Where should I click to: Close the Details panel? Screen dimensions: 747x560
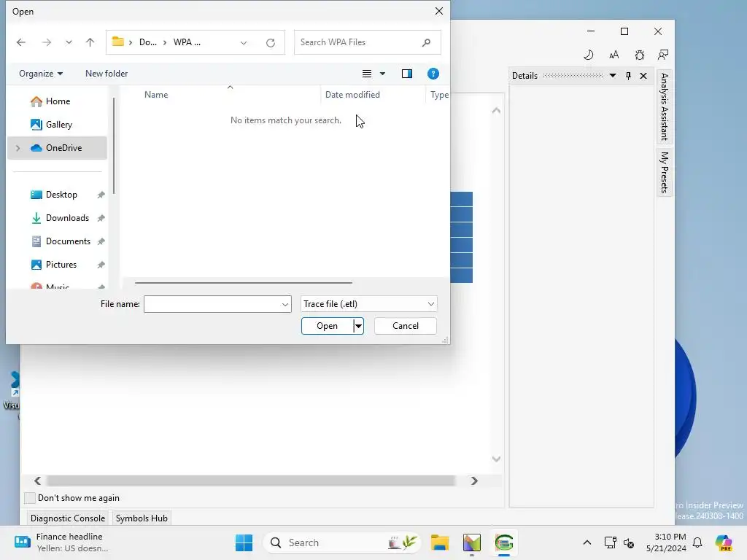[x=643, y=76]
